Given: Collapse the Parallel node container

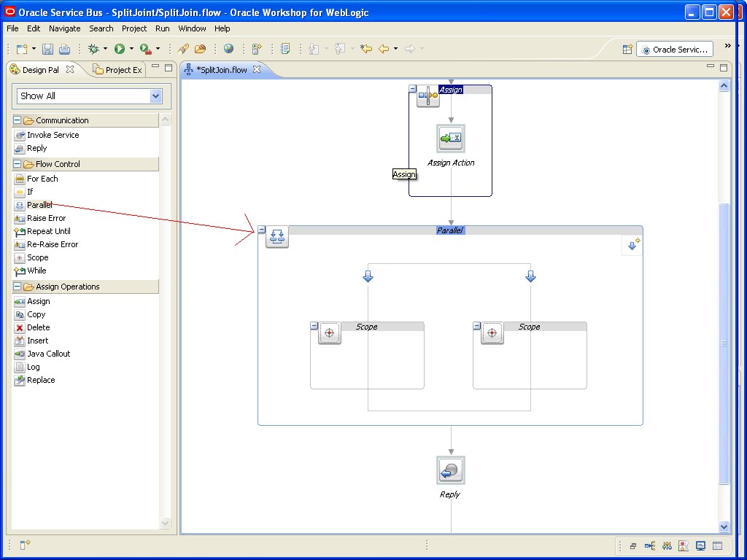Looking at the screenshot, I should pyautogui.click(x=262, y=230).
